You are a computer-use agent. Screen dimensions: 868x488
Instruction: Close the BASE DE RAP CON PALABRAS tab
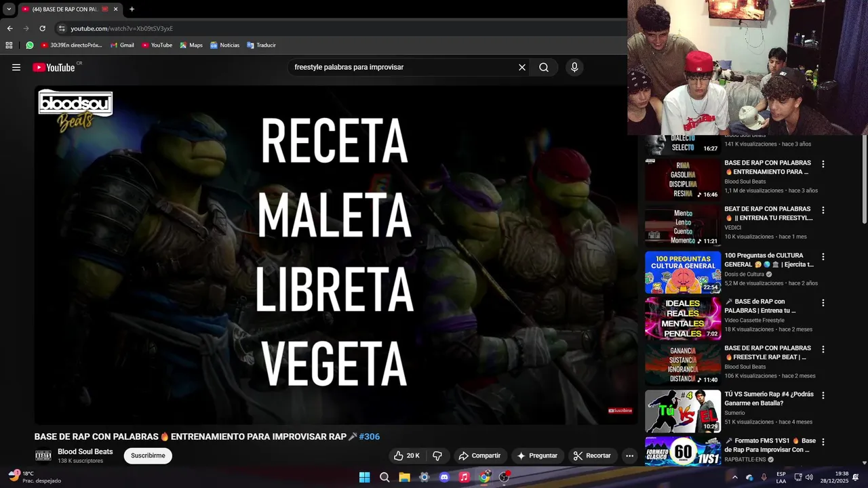[x=115, y=9]
